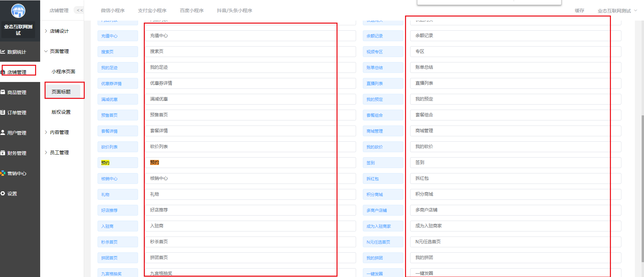Click the 我的足迹 title input field
Viewport: 644px width, 277px height.
point(250,67)
